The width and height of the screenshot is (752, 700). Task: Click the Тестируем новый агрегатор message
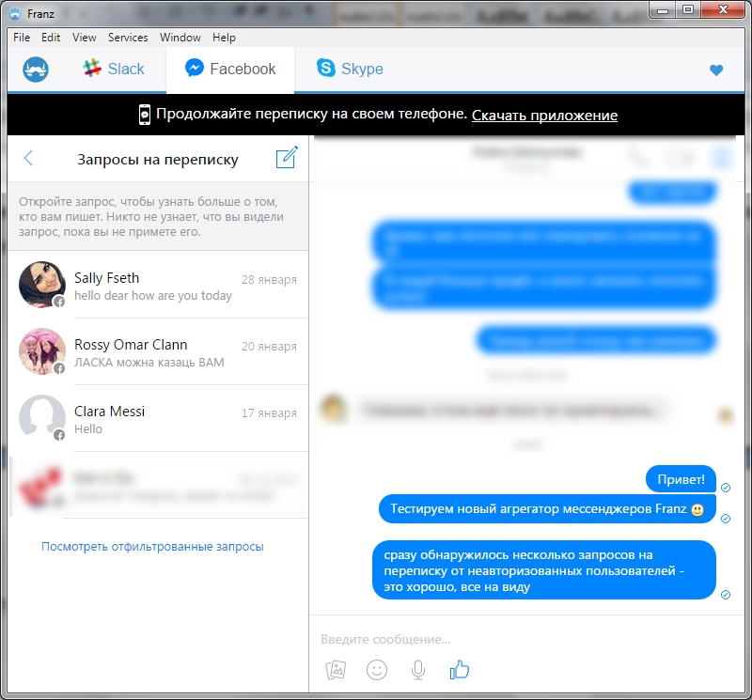point(547,508)
